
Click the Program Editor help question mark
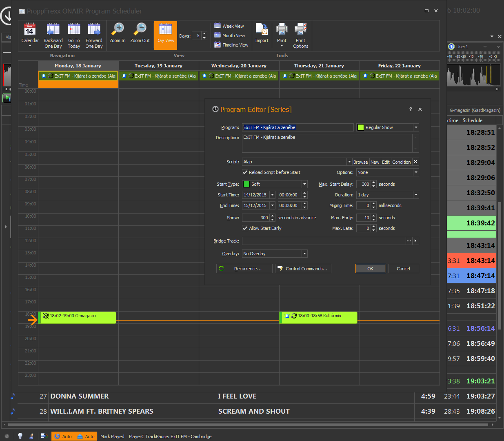click(411, 109)
